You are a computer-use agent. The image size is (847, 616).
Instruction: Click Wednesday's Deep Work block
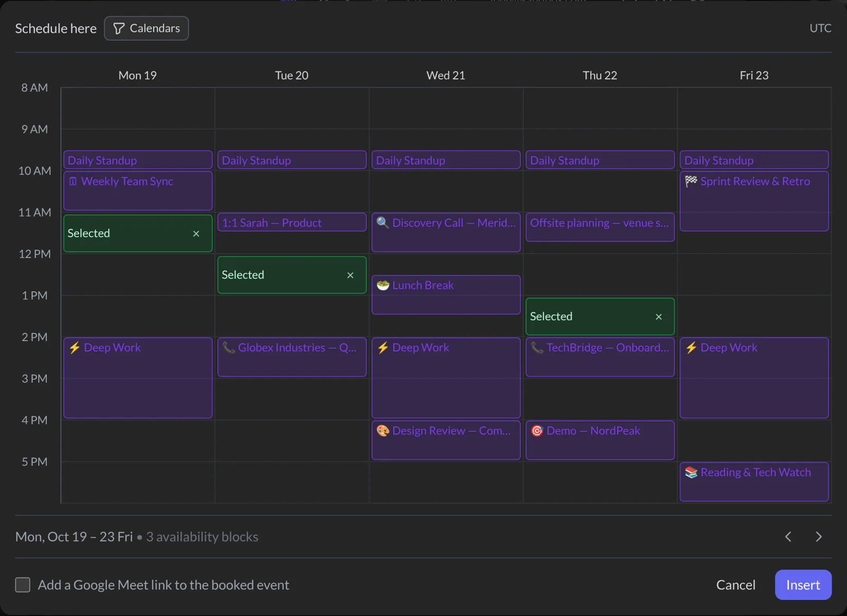(446, 378)
